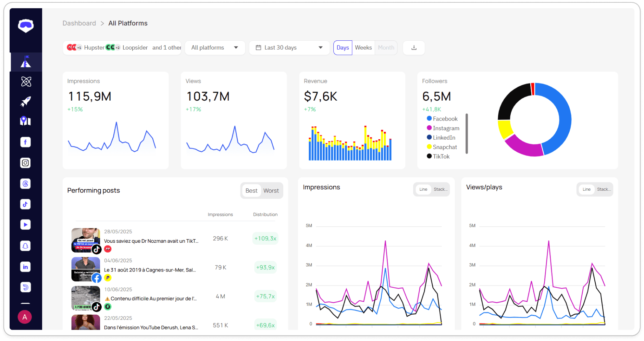Image resolution: width=644 pixels, height=341 pixels.
Task: Select Worst in the Performing posts toggle
Action: click(271, 190)
